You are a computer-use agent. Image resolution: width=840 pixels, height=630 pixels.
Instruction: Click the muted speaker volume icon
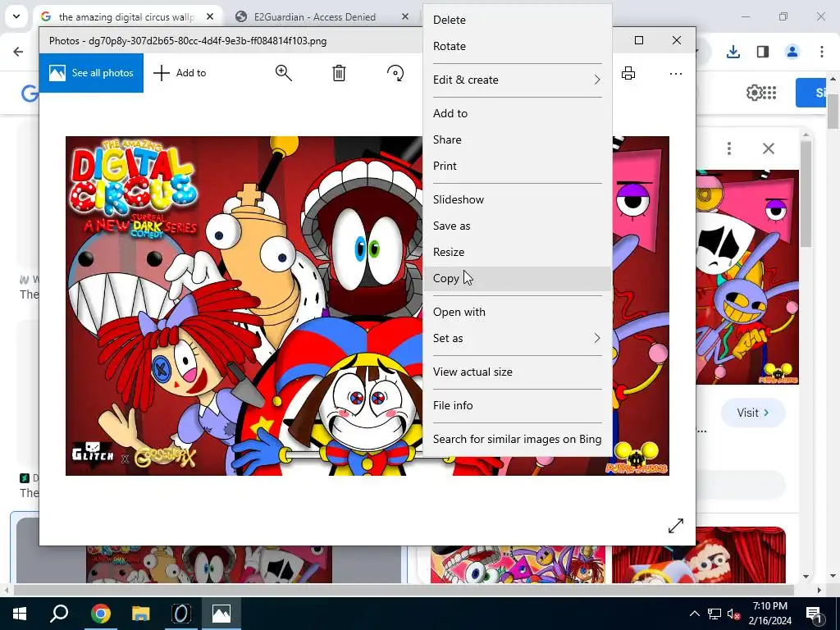pos(733,614)
